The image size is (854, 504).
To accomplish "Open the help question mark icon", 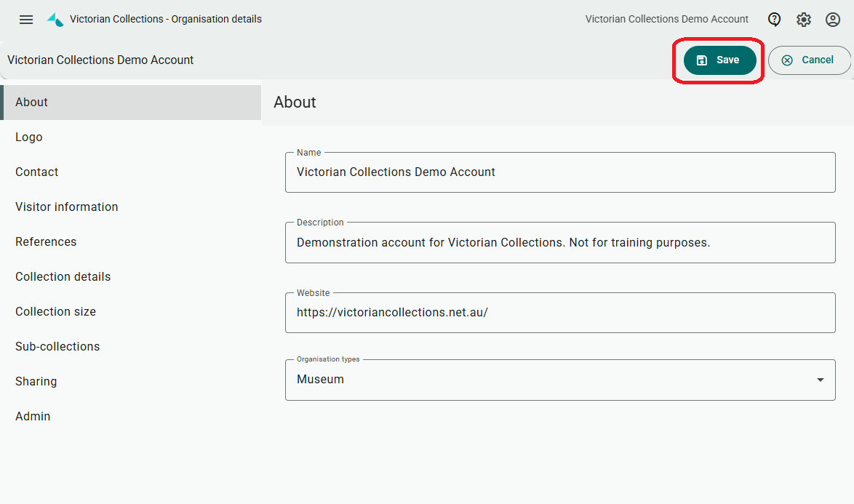I will 774,20.
